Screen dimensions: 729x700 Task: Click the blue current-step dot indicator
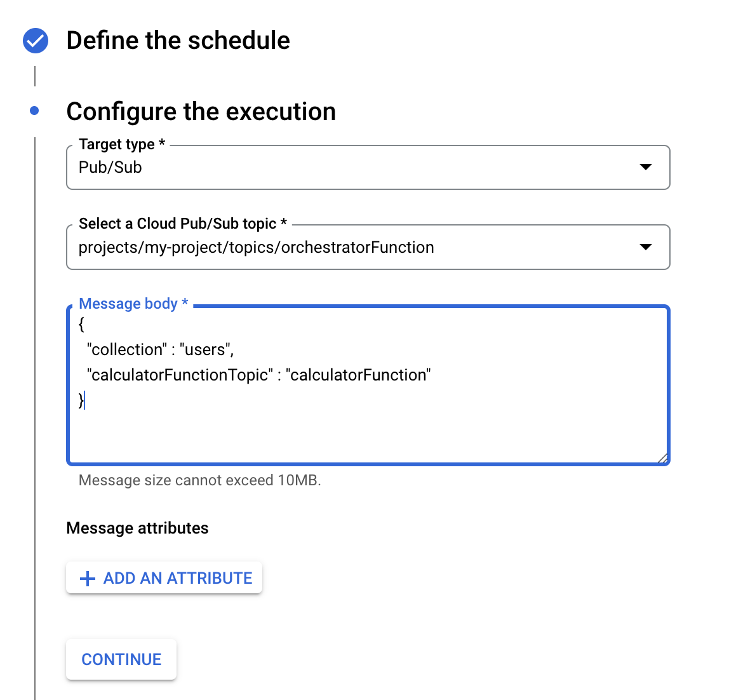click(34, 111)
